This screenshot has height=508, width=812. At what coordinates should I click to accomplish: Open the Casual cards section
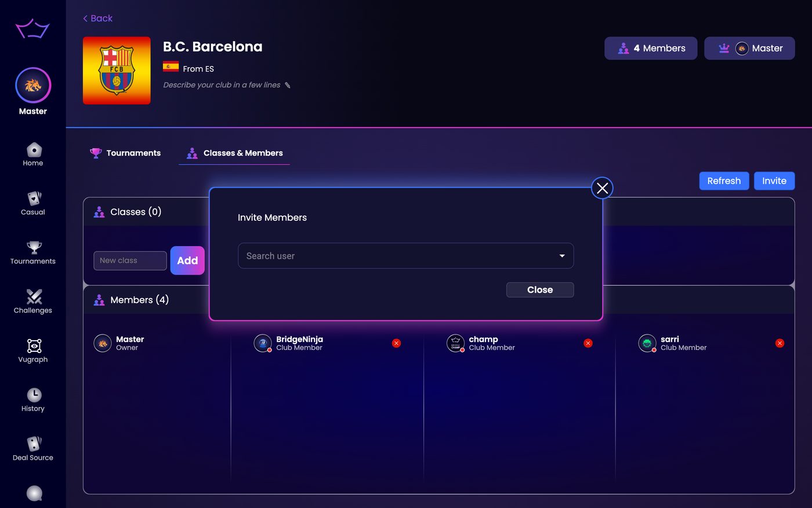tap(33, 203)
